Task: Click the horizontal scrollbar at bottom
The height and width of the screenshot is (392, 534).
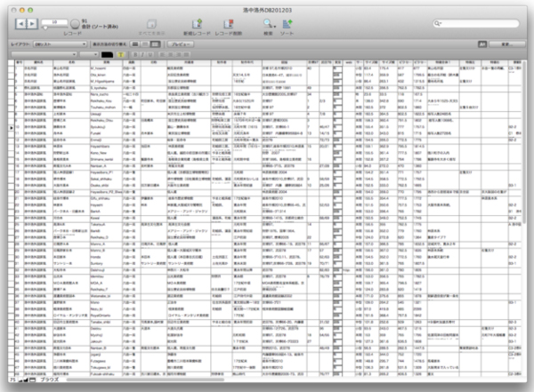Action: 145,380
